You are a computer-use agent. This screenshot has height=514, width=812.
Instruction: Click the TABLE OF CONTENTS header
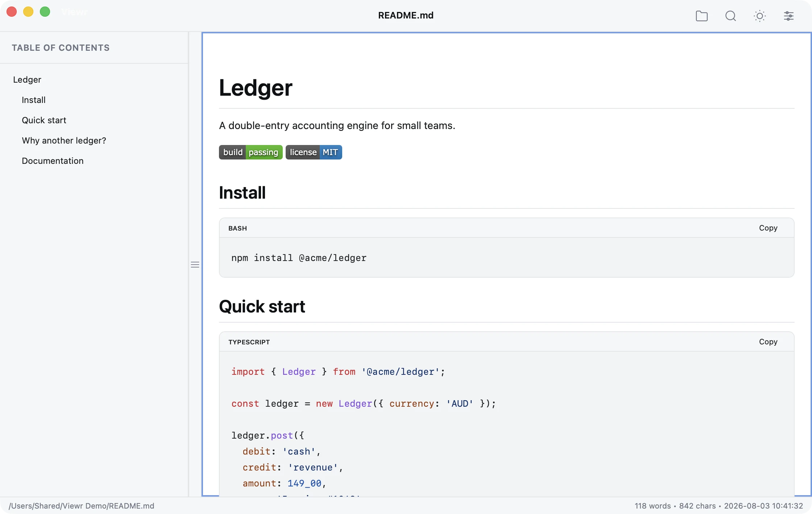point(61,48)
